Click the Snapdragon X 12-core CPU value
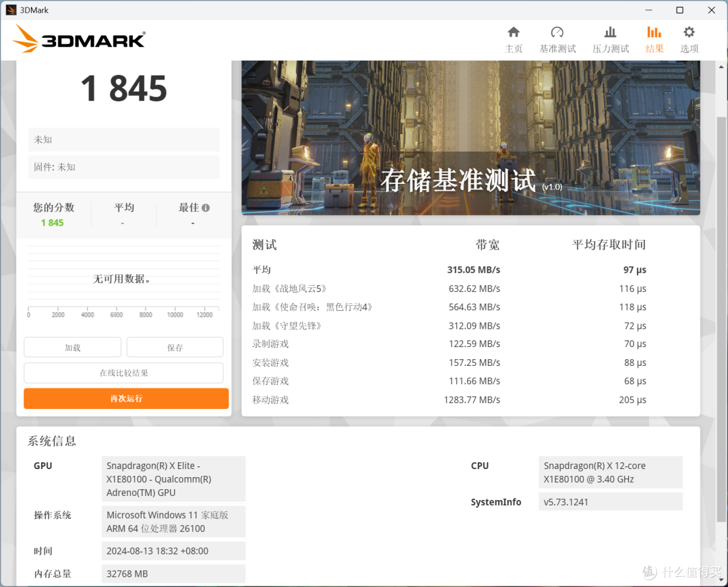Screen dimensions: 728x587 [611, 472]
